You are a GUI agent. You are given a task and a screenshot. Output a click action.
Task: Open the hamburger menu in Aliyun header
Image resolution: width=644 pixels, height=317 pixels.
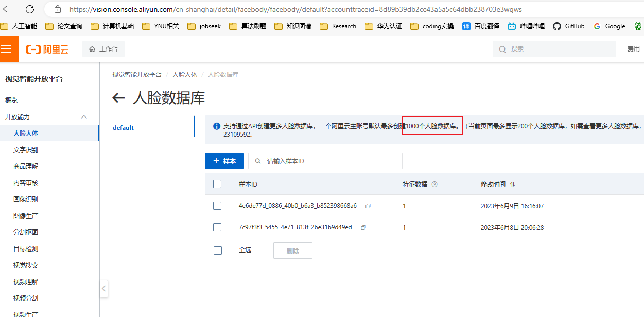pos(6,49)
